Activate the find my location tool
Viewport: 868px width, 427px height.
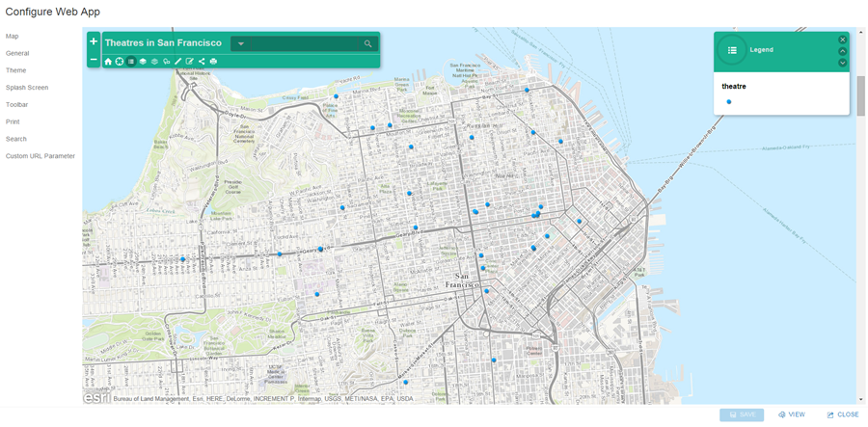(119, 62)
